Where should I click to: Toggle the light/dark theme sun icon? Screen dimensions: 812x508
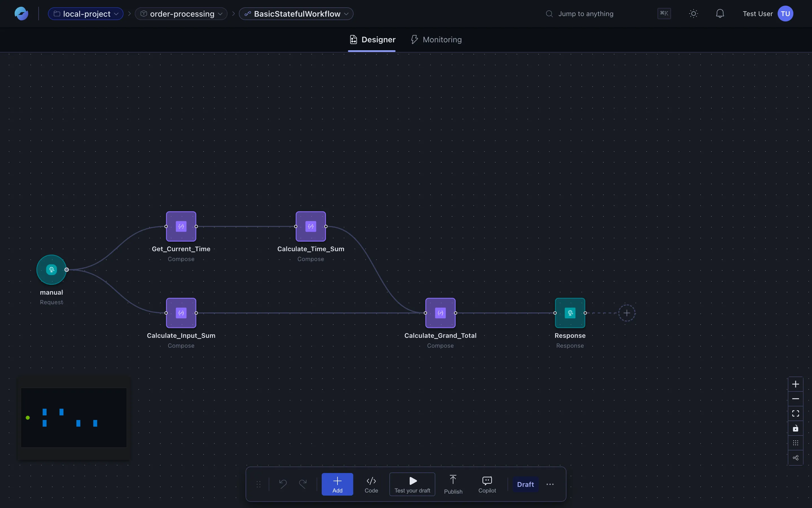tap(694, 14)
